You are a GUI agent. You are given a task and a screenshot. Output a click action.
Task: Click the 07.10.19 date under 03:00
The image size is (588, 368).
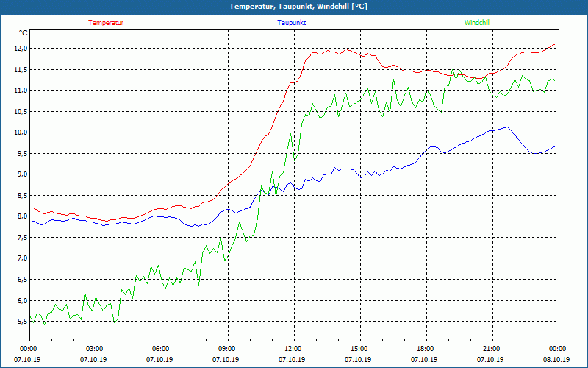click(93, 359)
